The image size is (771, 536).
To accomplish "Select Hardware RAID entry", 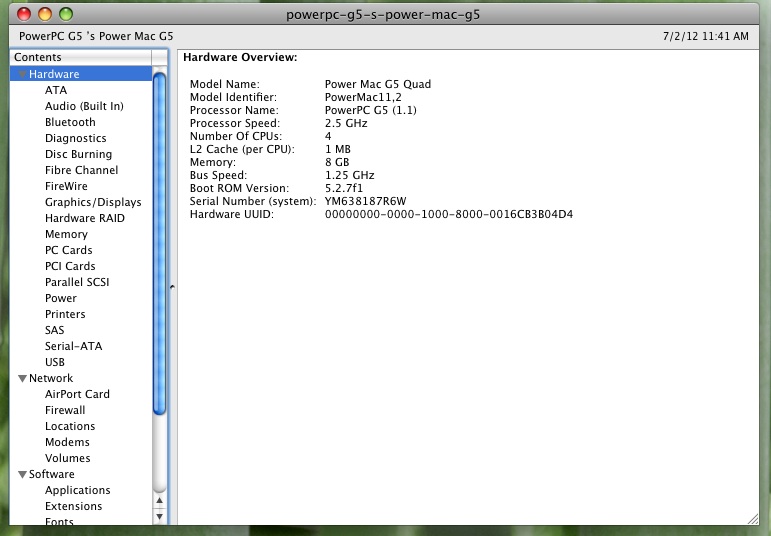I will click(85, 218).
